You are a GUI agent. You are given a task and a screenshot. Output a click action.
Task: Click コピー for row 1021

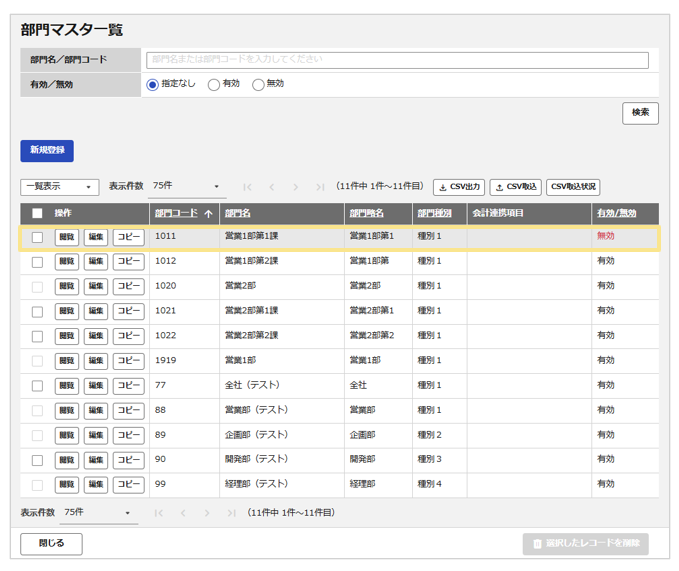(129, 311)
